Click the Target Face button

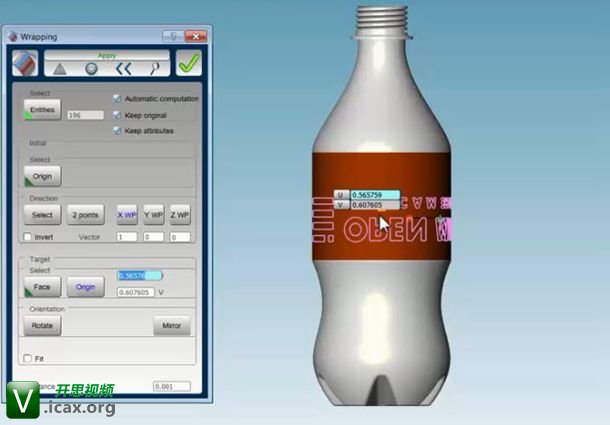[42, 287]
